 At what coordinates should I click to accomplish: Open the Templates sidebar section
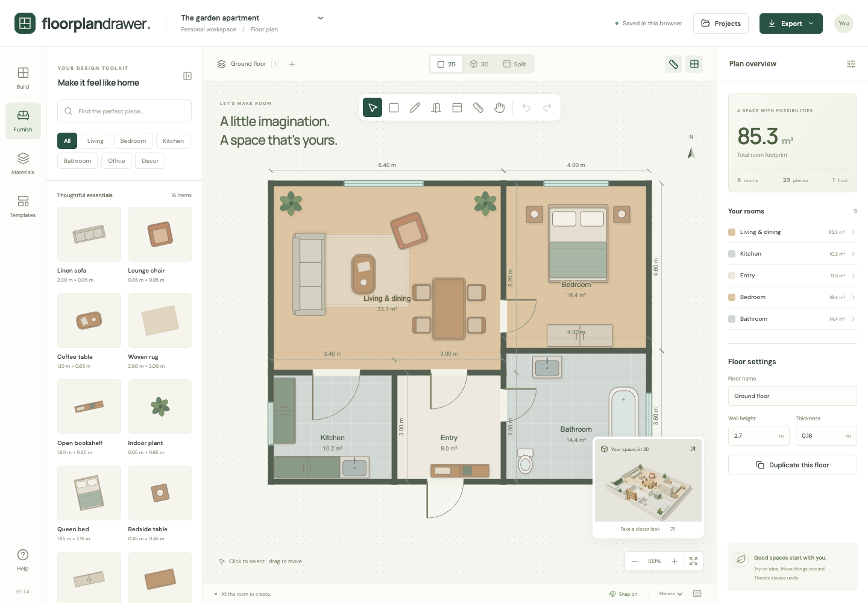tap(23, 207)
